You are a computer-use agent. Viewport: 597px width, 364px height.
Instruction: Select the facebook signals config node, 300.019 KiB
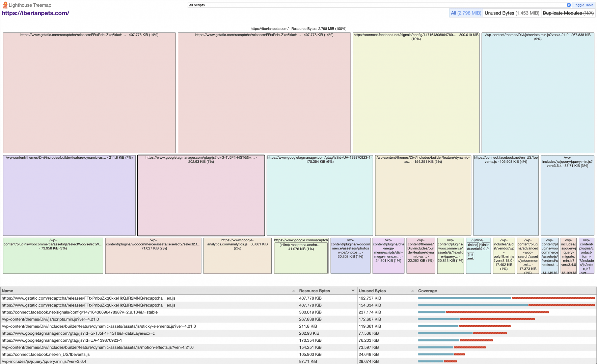[x=416, y=93]
